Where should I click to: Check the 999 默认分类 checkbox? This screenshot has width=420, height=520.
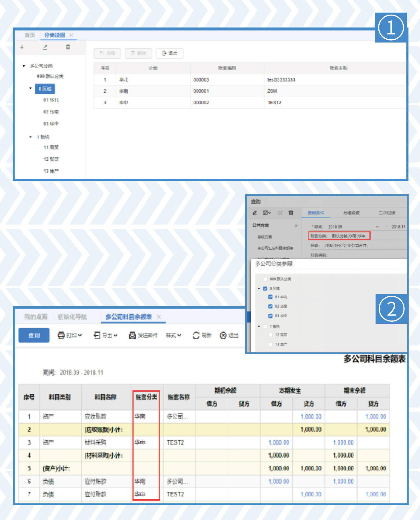click(265, 279)
